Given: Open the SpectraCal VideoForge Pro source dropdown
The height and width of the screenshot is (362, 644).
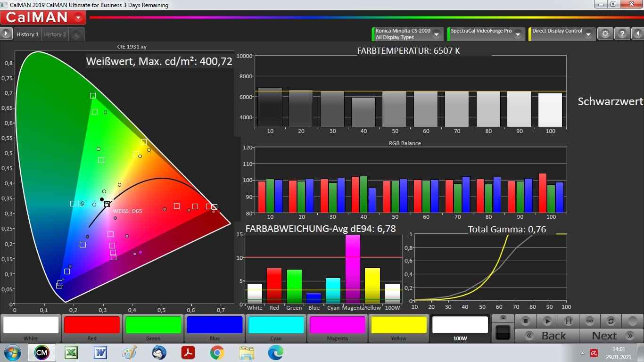Looking at the screenshot, I should tap(518, 34).
